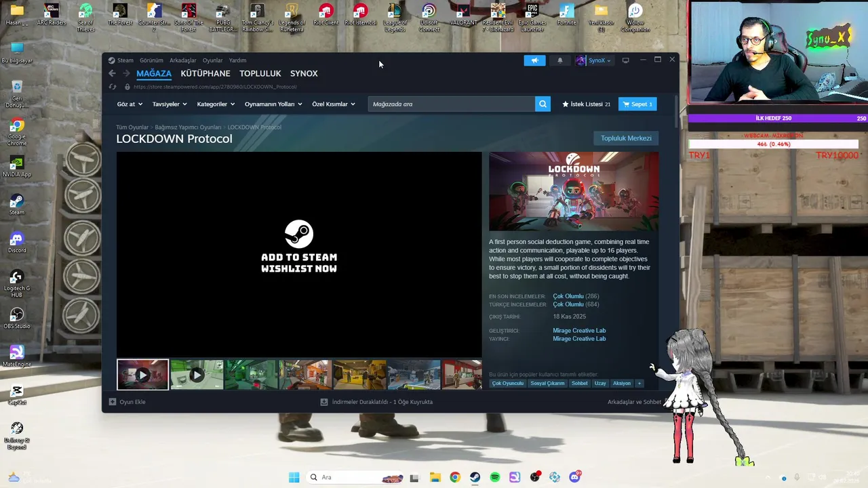Open the paused downloads status
This screenshot has width=868, height=488.
376,402
